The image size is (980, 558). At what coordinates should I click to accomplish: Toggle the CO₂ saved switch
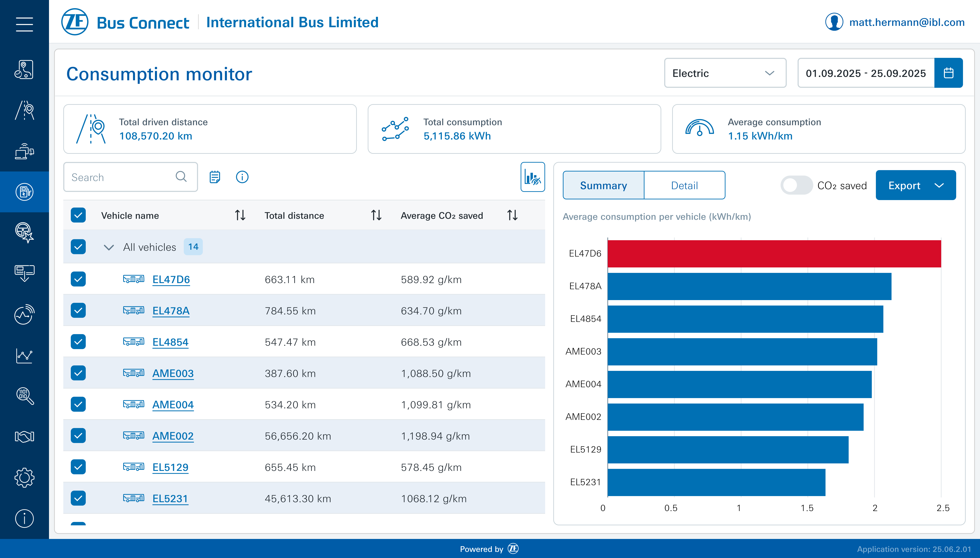796,186
